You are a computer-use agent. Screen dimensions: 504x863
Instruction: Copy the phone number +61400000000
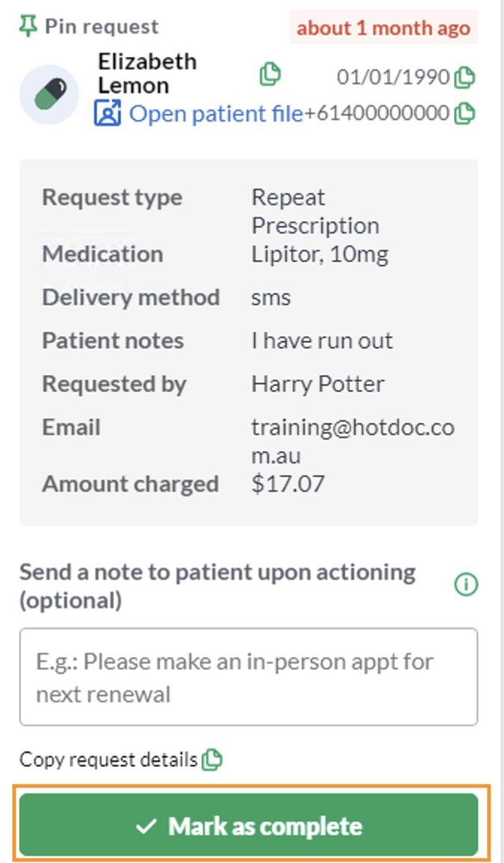pyautogui.click(x=464, y=114)
